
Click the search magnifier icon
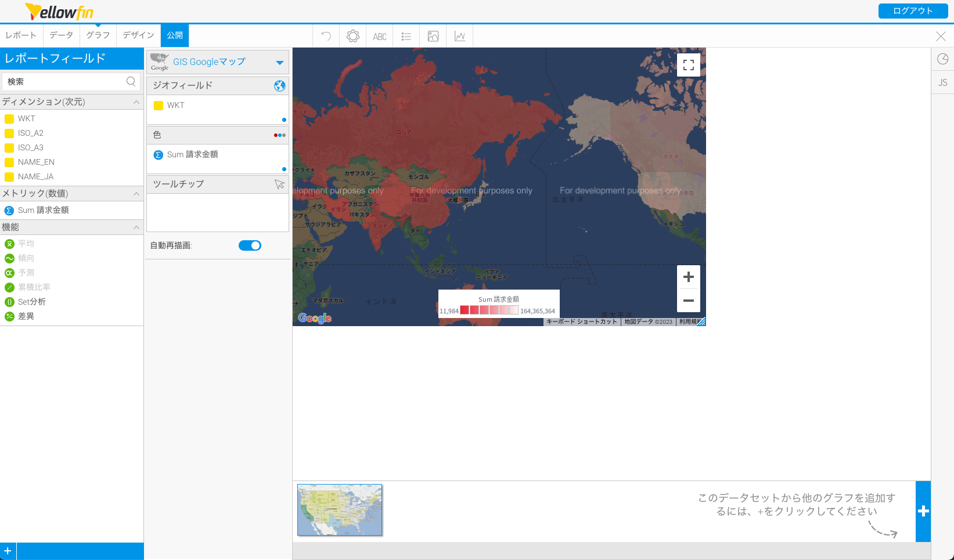[131, 81]
